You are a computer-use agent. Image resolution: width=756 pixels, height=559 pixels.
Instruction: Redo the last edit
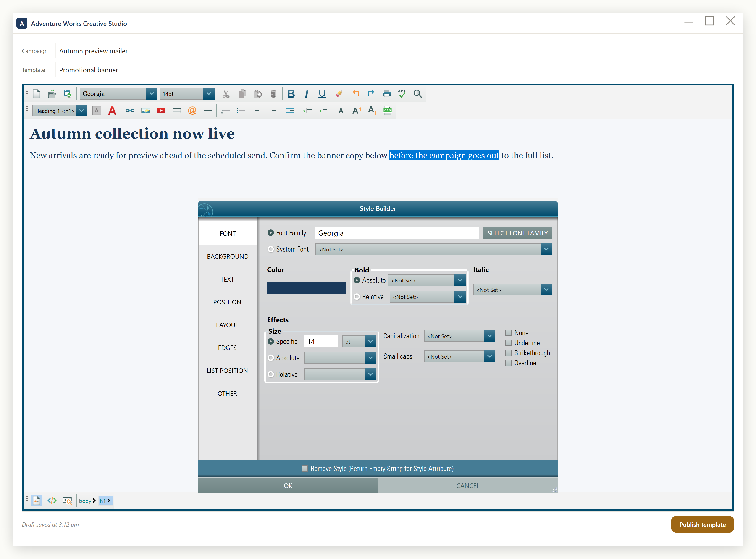coord(371,94)
